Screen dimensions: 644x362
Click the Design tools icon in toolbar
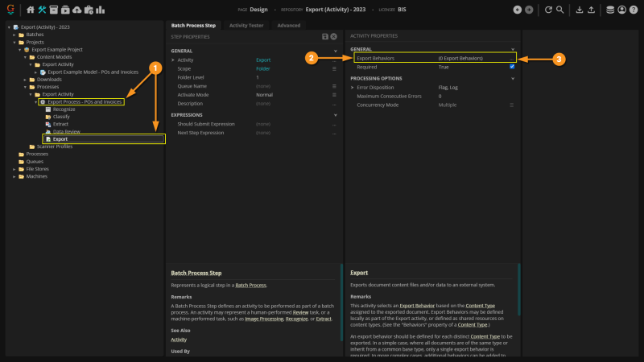click(x=42, y=10)
